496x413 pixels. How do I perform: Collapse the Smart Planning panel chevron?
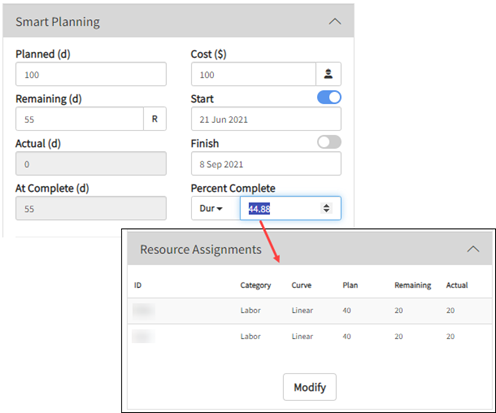coord(335,22)
